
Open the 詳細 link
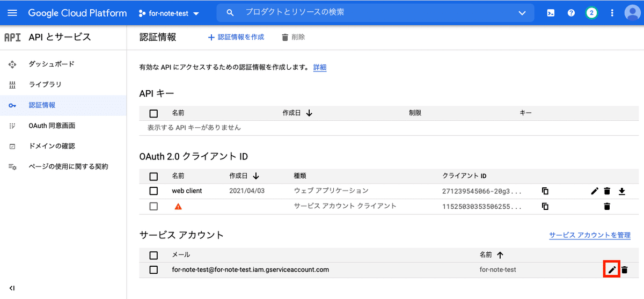(320, 67)
